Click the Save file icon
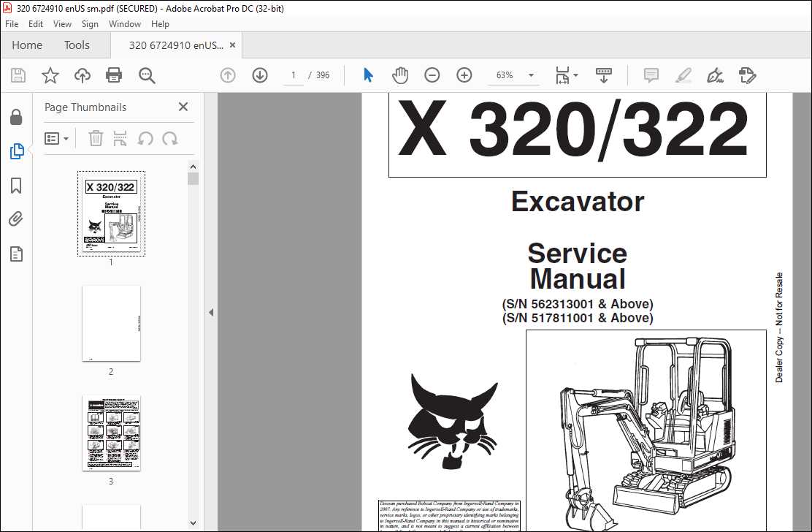Image resolution: width=812 pixels, height=532 pixels. [18, 75]
